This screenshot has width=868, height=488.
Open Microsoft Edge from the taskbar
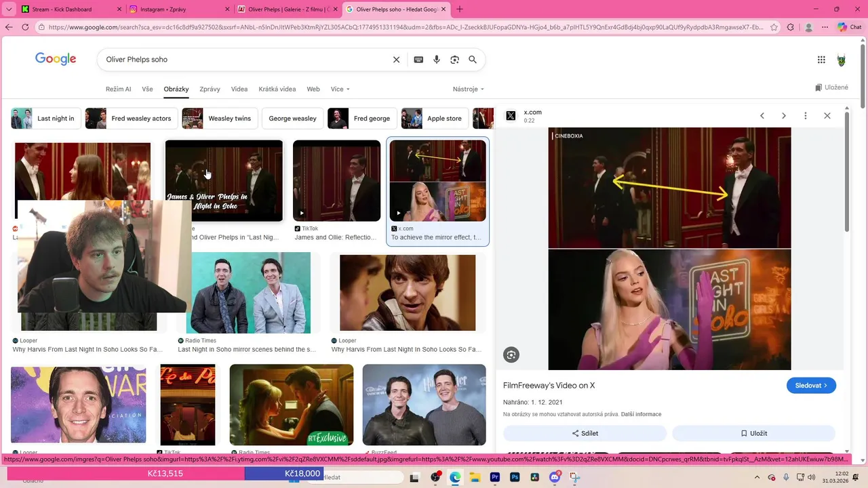(x=454, y=477)
